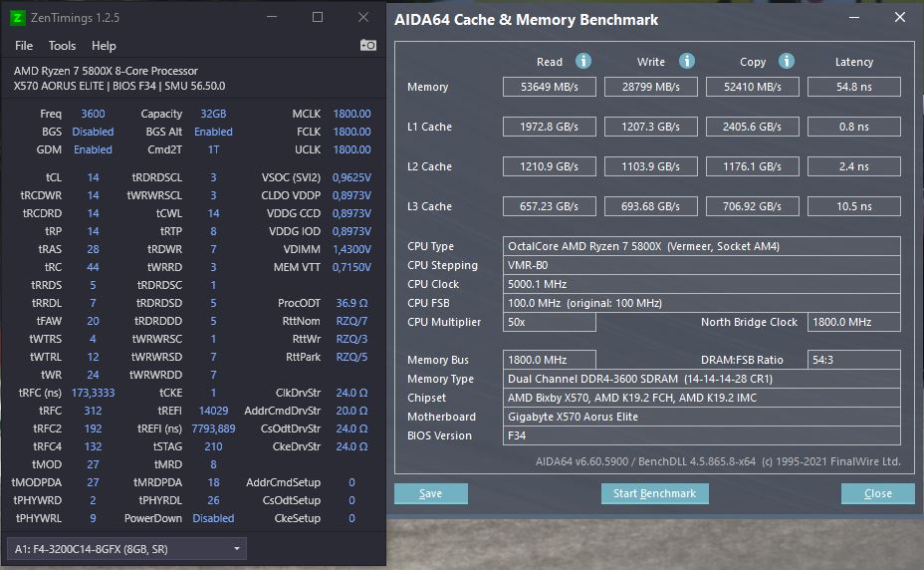Click the L1 Cache latency 0.8 ns field

pos(854,127)
